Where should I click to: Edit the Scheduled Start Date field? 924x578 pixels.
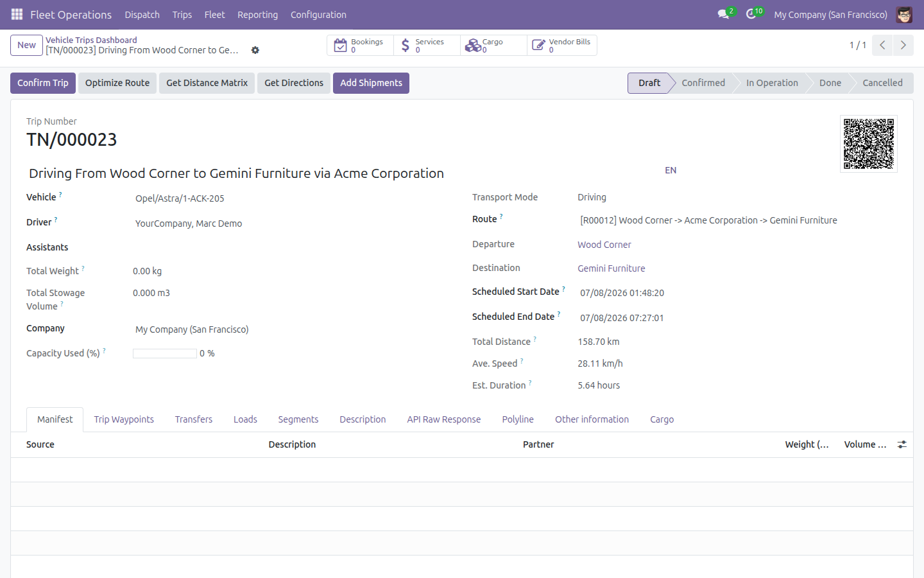737,293
